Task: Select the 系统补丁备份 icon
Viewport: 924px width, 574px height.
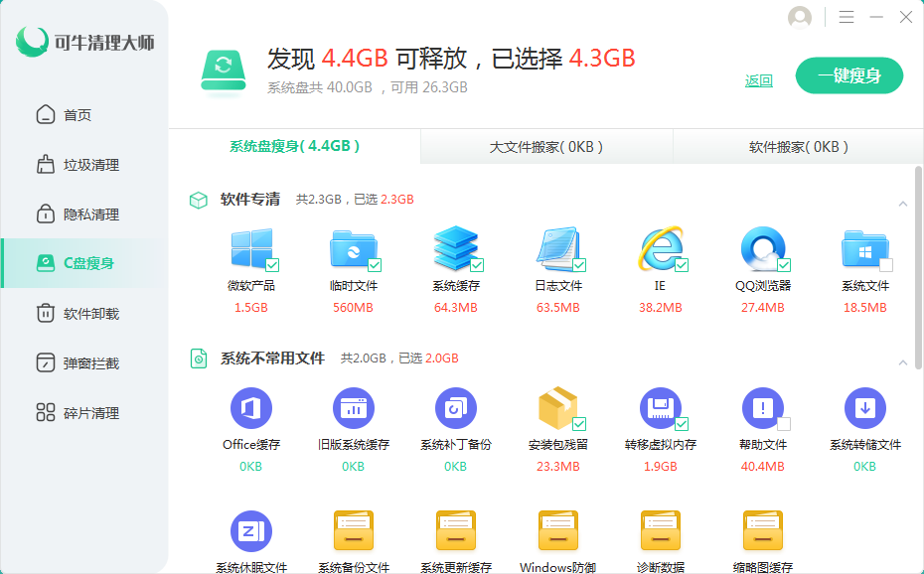Action: click(456, 408)
